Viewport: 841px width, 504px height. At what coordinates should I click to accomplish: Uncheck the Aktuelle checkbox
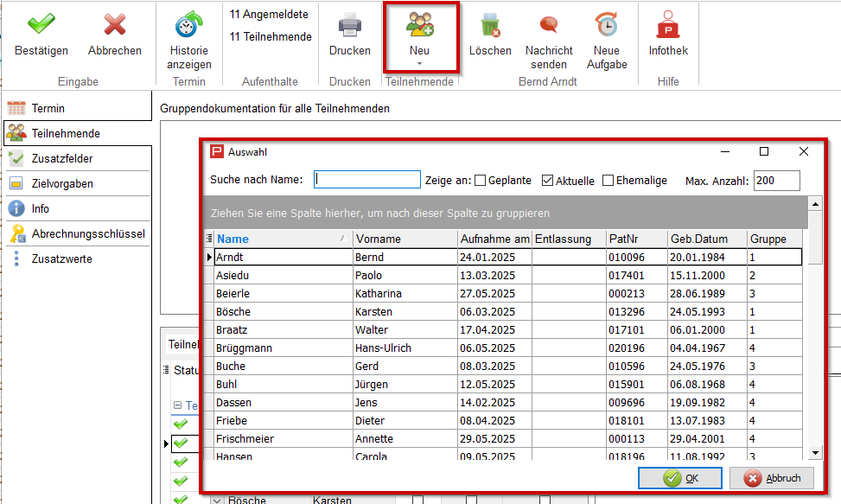(x=547, y=181)
